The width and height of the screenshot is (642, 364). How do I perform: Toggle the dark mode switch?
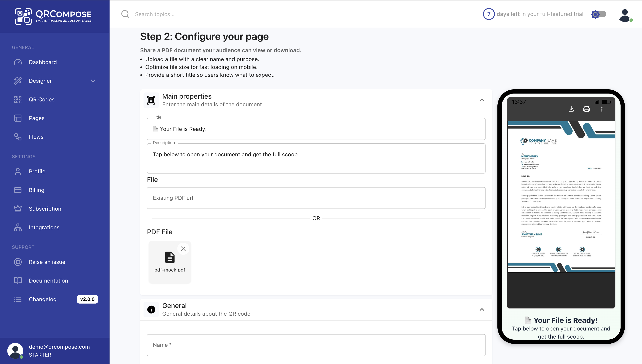598,14
